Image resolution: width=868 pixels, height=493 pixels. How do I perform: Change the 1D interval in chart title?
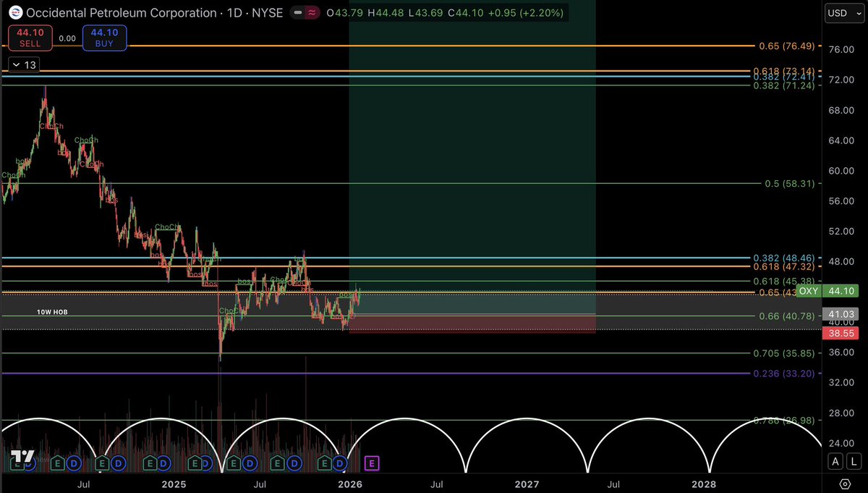234,13
